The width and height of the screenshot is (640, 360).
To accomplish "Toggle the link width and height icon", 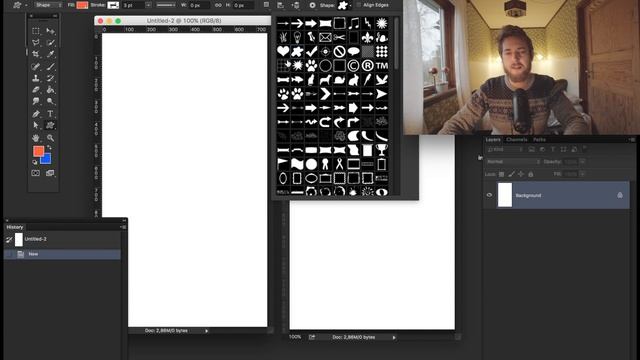I will (218, 5).
